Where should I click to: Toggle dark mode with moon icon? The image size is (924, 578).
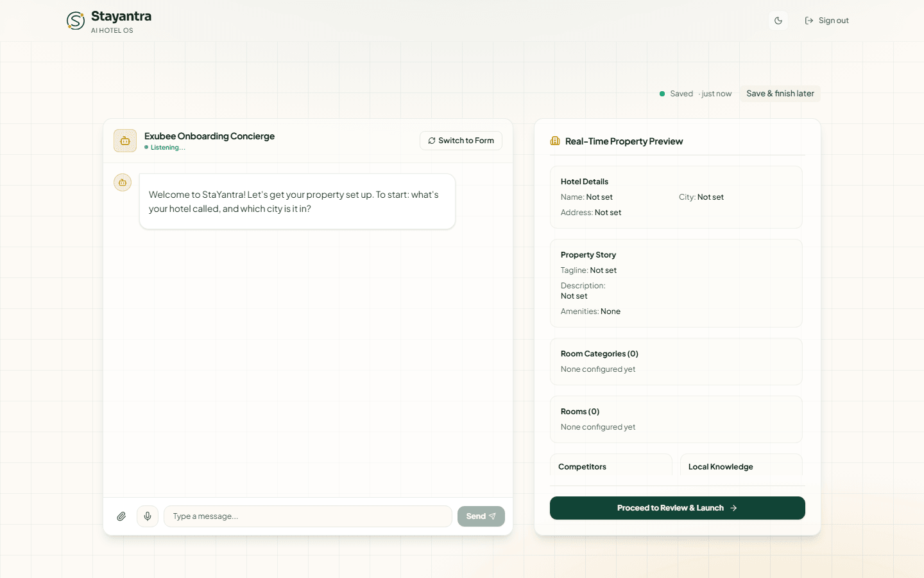[778, 21]
